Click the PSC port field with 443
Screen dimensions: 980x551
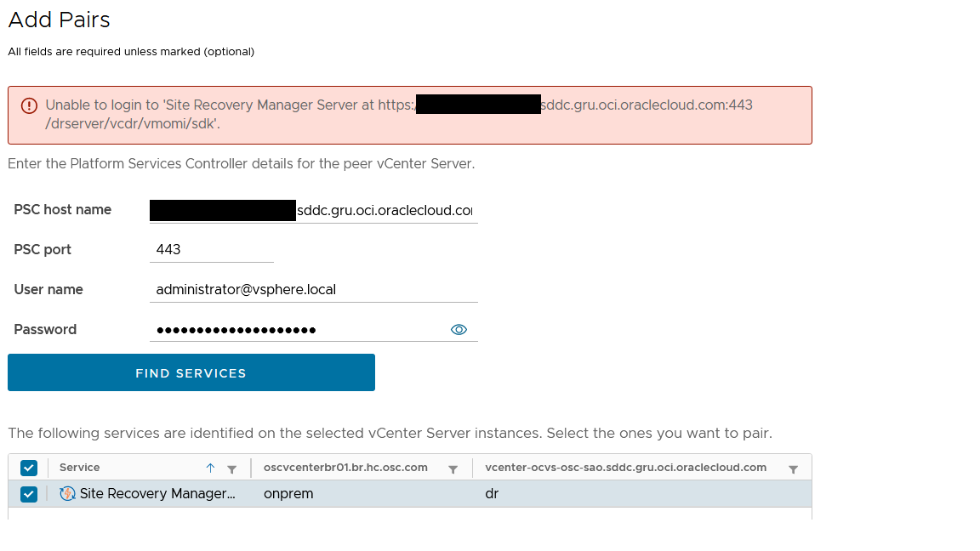coord(212,250)
